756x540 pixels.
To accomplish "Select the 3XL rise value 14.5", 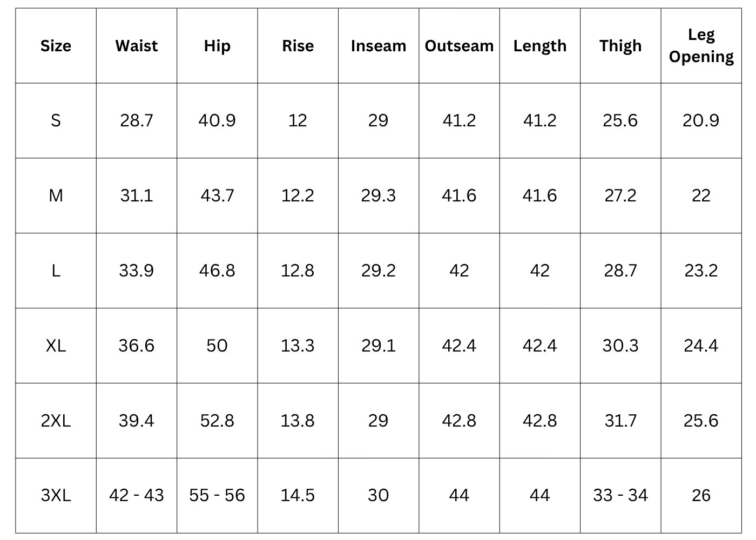I will click(x=298, y=495).
